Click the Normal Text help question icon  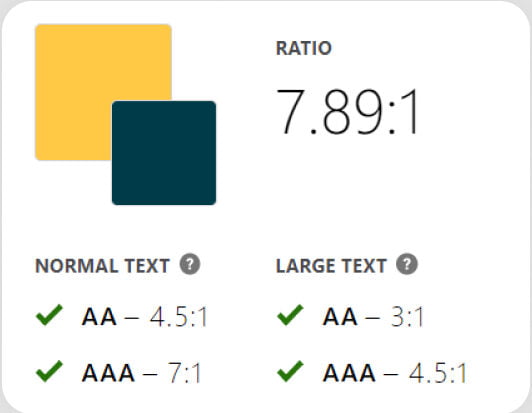pyautogui.click(x=190, y=264)
